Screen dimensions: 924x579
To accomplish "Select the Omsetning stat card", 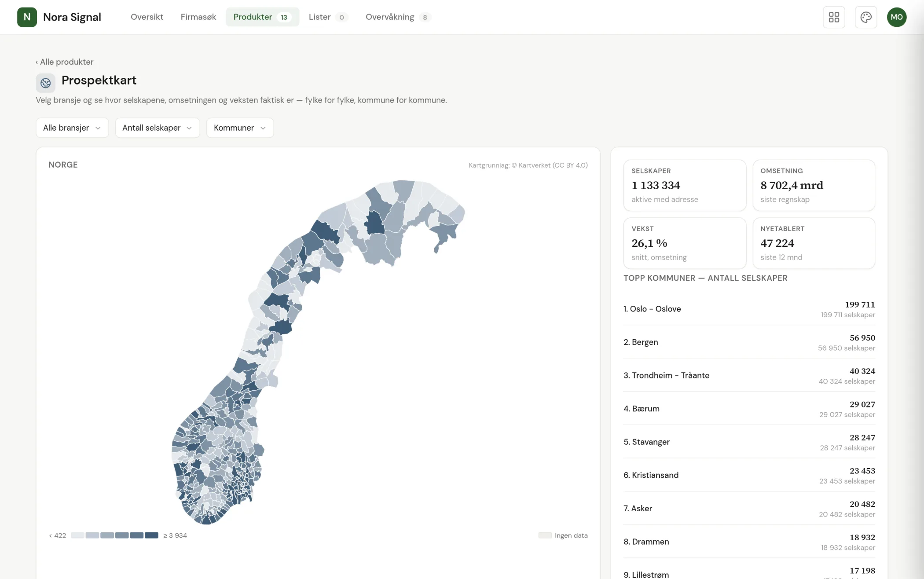I will click(x=814, y=185).
